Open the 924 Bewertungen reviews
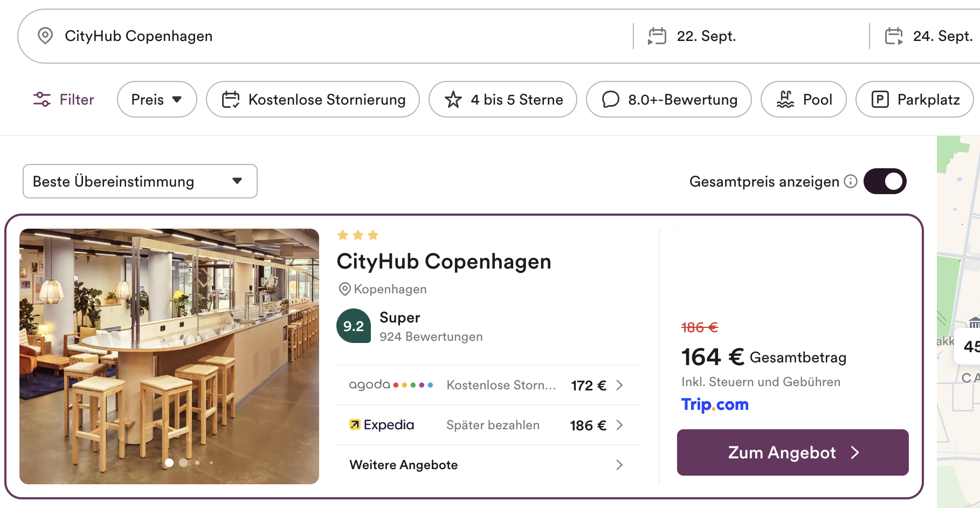 coord(431,337)
